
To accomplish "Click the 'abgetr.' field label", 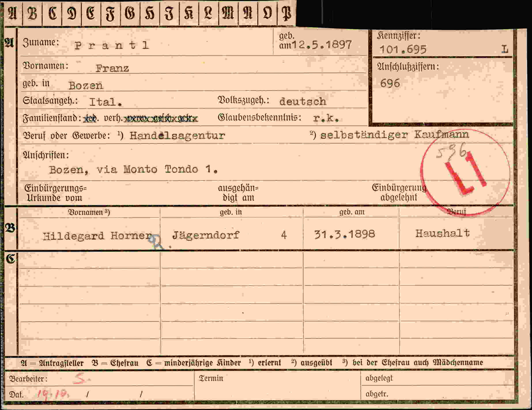I will tap(377, 394).
